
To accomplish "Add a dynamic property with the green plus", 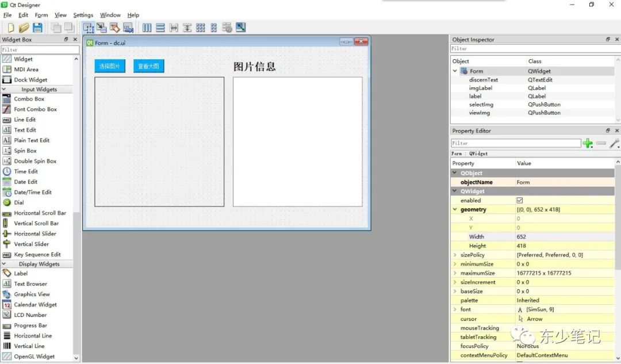I will 588,143.
